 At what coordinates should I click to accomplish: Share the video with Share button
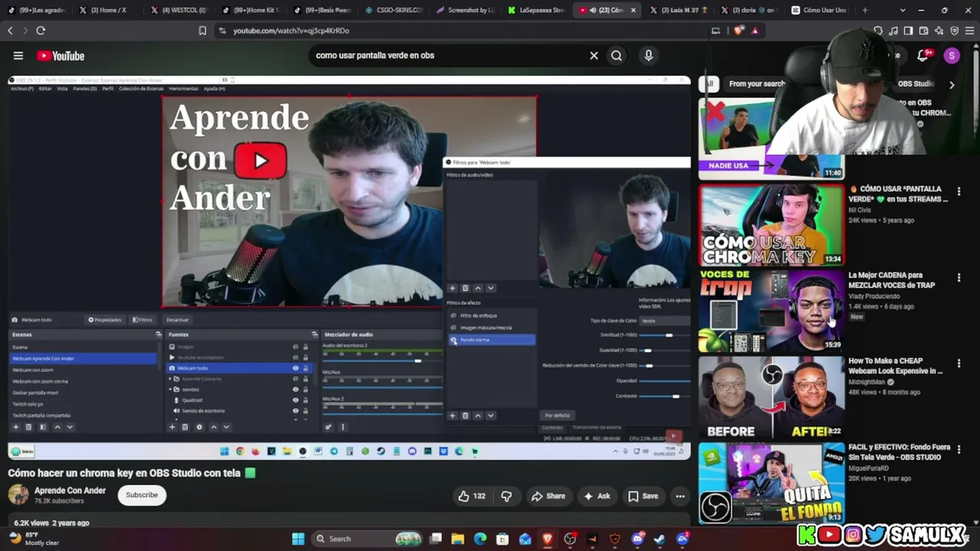coord(548,496)
